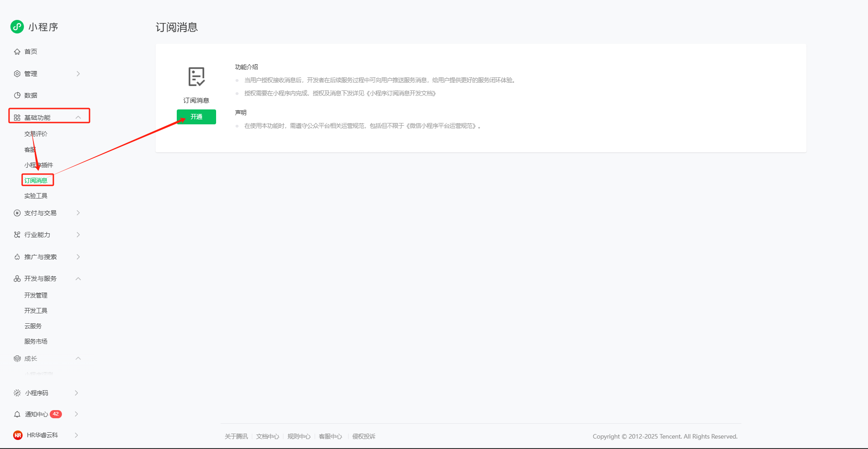Click the 通知中心 bell icon
868x449 pixels.
tap(17, 414)
